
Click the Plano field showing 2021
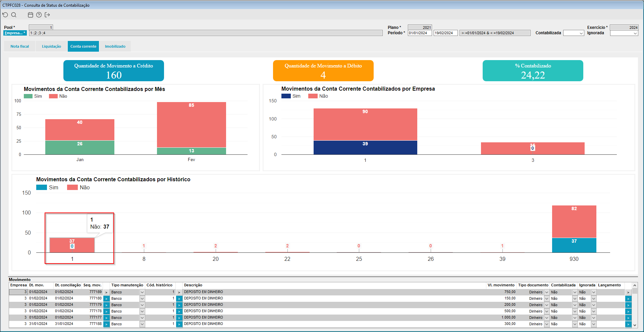pyautogui.click(x=420, y=28)
